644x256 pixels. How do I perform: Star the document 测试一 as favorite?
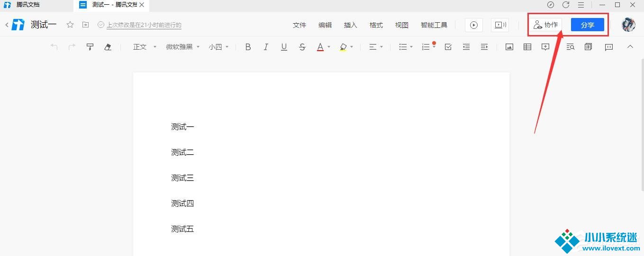(x=70, y=25)
